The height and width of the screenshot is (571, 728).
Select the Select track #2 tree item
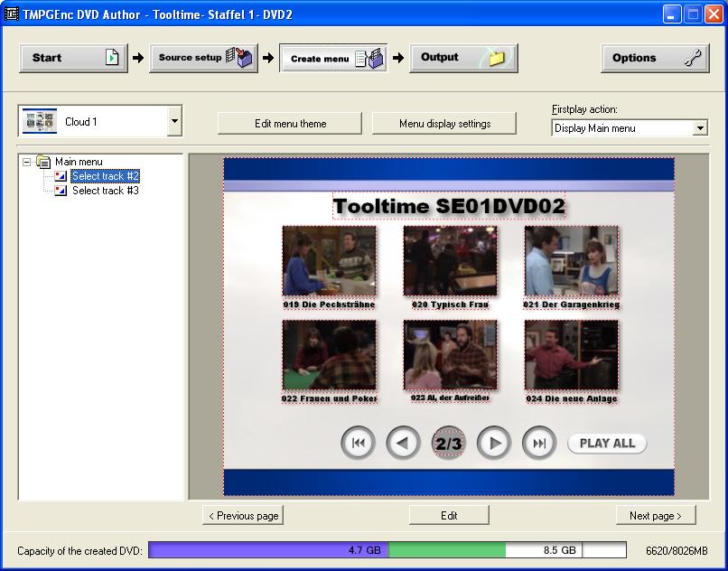tap(106, 176)
